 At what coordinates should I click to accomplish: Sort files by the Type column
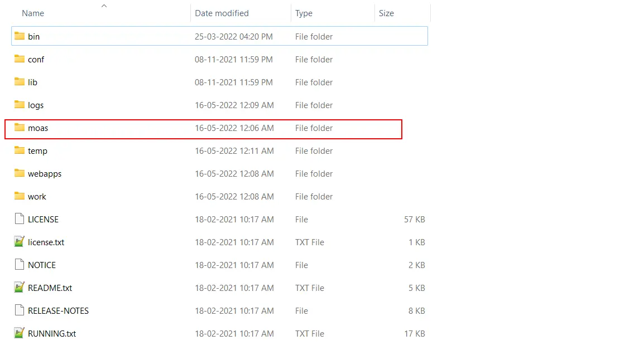303,13
